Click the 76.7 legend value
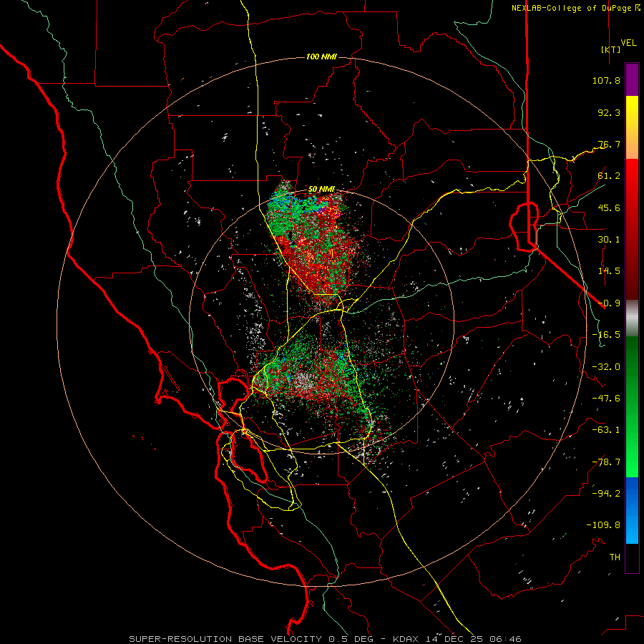 (609, 144)
